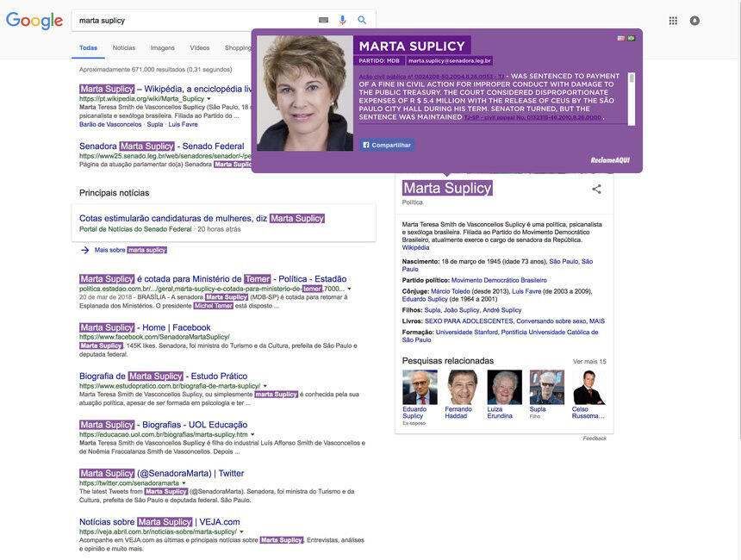Click 'Ver mais 15' related searches link
741x560 pixels.
tap(589, 362)
